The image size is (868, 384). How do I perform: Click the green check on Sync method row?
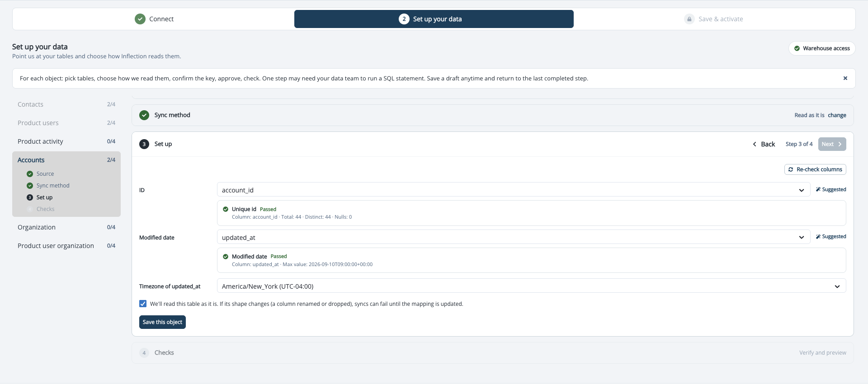[144, 115]
